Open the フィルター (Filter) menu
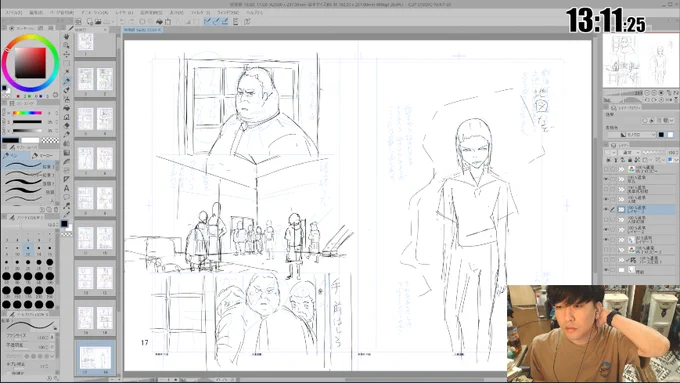Screen dimensions: 680x383 pos(200,13)
